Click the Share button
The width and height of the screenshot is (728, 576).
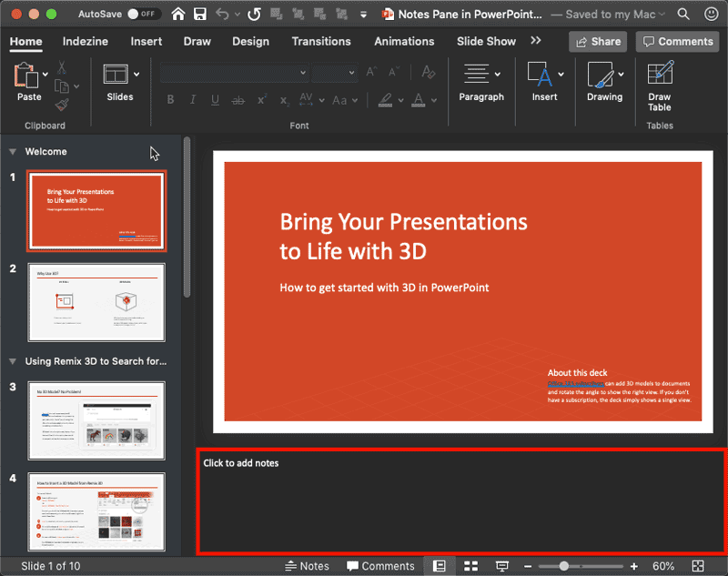click(598, 42)
